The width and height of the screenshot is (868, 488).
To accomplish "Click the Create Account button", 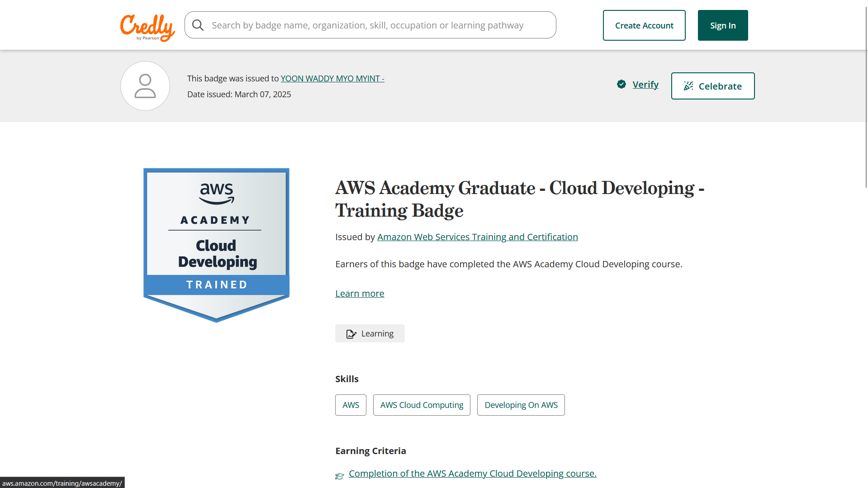I will pos(644,25).
